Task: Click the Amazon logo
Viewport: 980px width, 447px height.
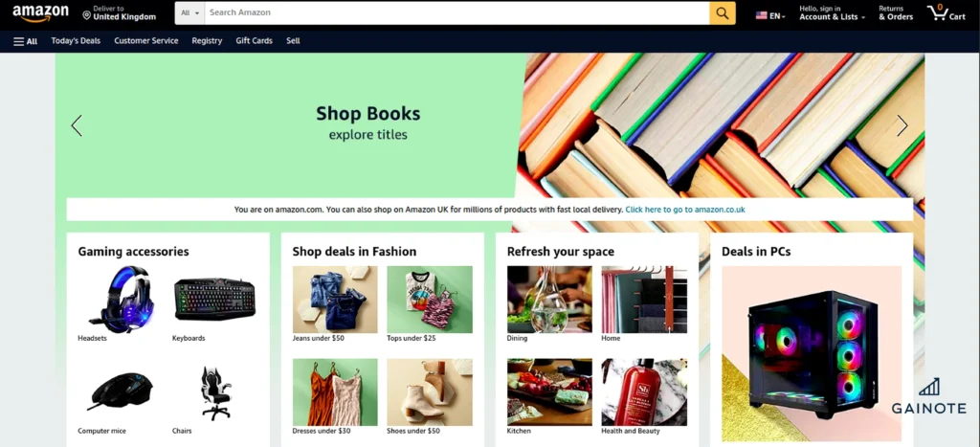Action: click(x=40, y=13)
